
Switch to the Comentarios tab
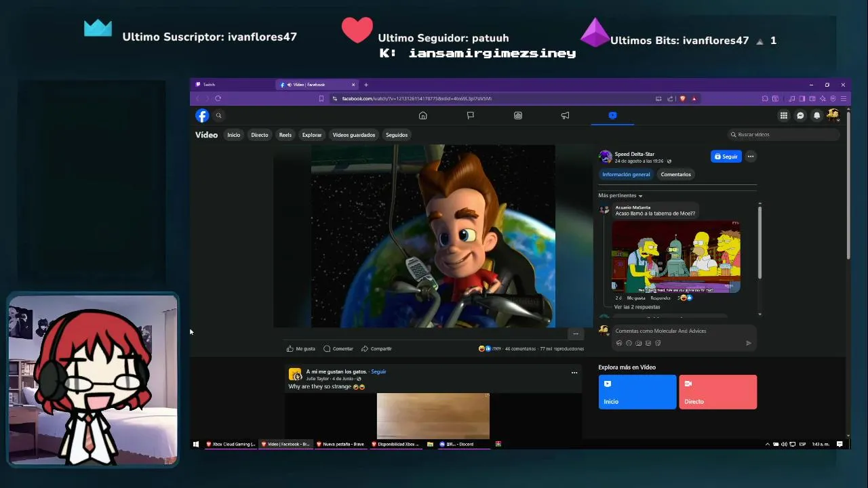pos(676,174)
